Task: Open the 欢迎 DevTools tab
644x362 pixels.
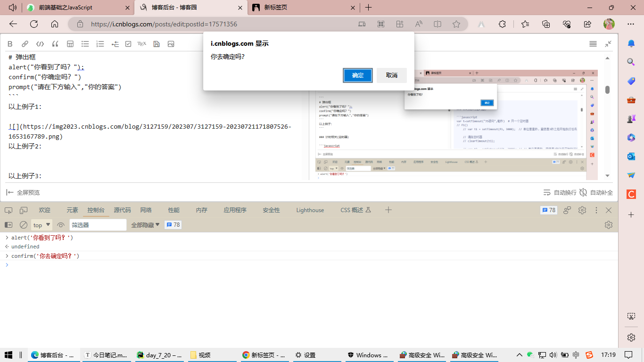Action: [45, 210]
